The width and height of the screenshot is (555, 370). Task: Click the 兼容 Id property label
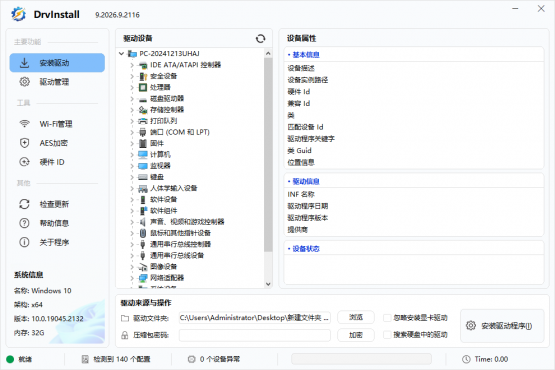pos(299,104)
